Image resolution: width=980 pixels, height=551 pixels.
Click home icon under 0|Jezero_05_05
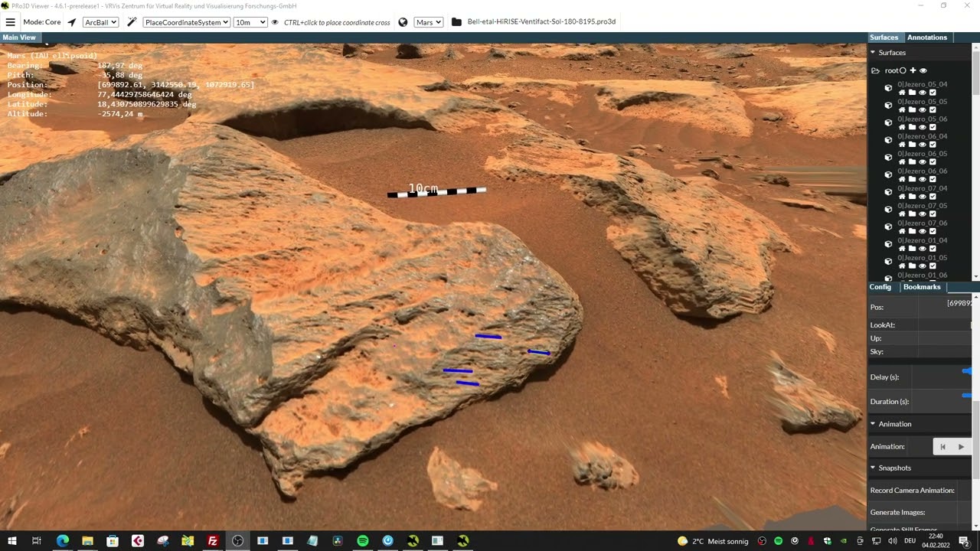902,109
